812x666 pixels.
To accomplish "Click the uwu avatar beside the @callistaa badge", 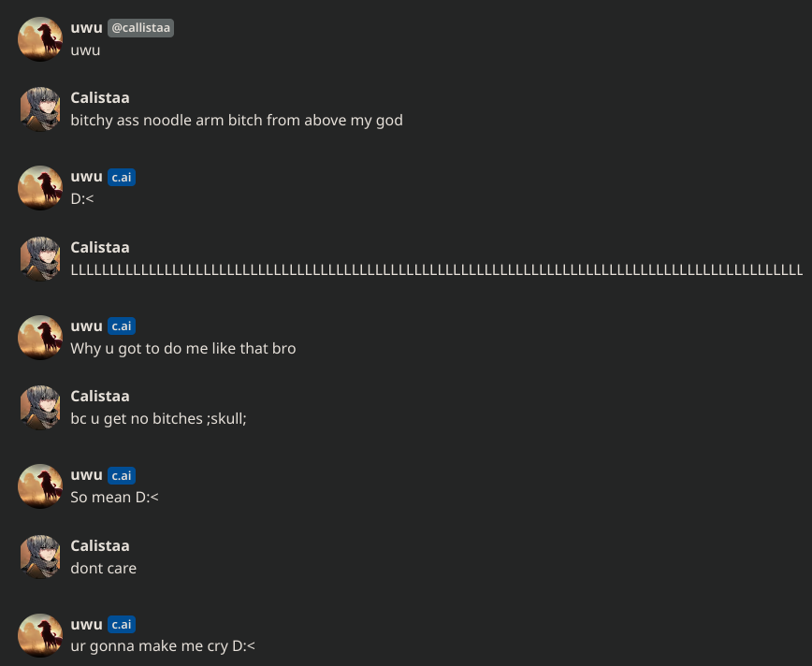I will 40,38.
